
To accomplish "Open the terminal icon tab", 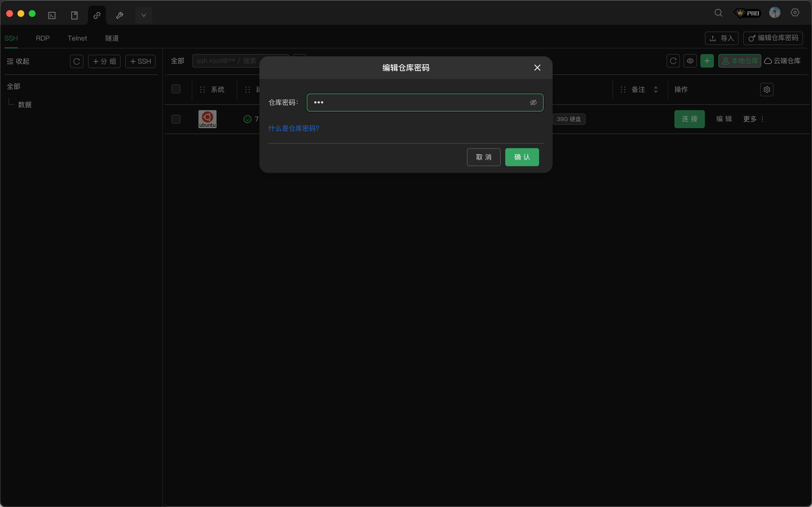I will tap(52, 15).
